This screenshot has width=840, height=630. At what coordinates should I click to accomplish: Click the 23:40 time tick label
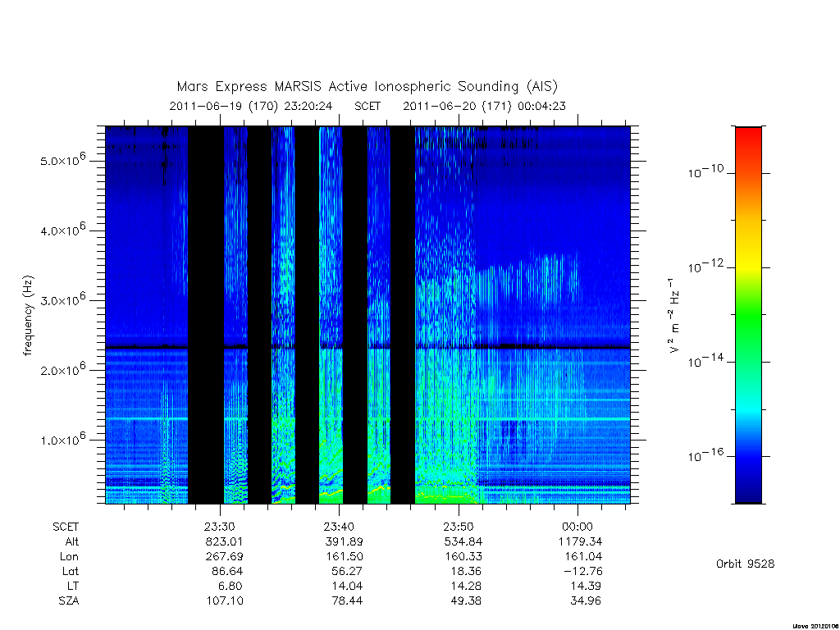click(339, 527)
